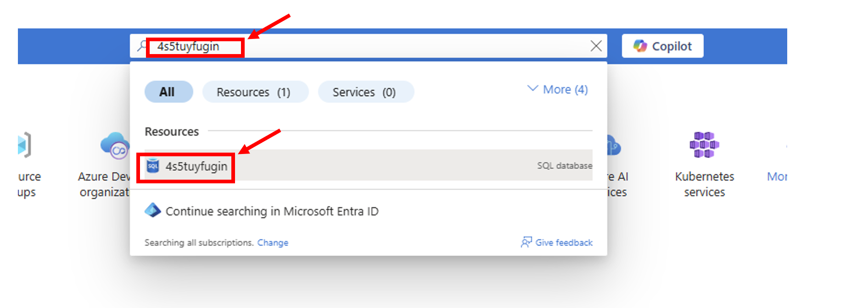Click the partially hidden Resource groups icon
868x308 pixels.
click(x=24, y=145)
